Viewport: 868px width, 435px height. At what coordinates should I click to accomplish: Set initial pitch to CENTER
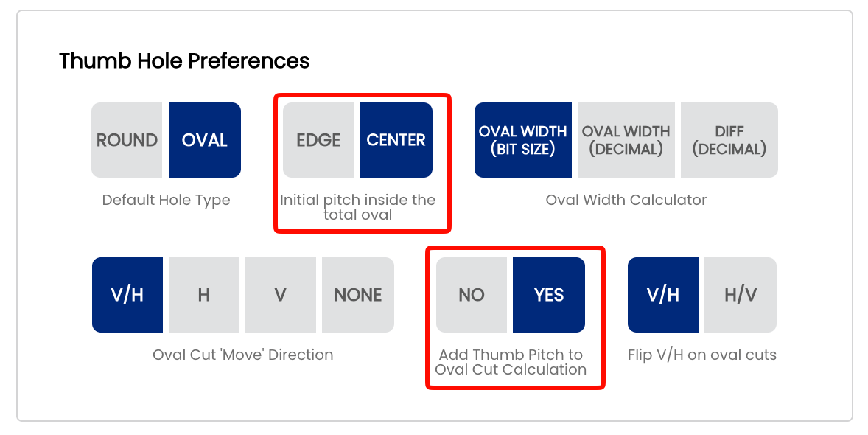pyautogui.click(x=396, y=140)
